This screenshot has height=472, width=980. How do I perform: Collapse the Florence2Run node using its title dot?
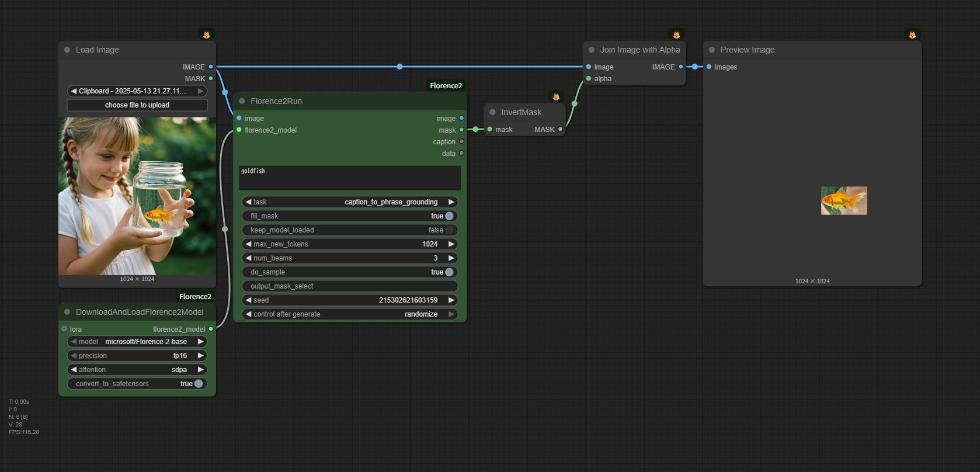242,101
